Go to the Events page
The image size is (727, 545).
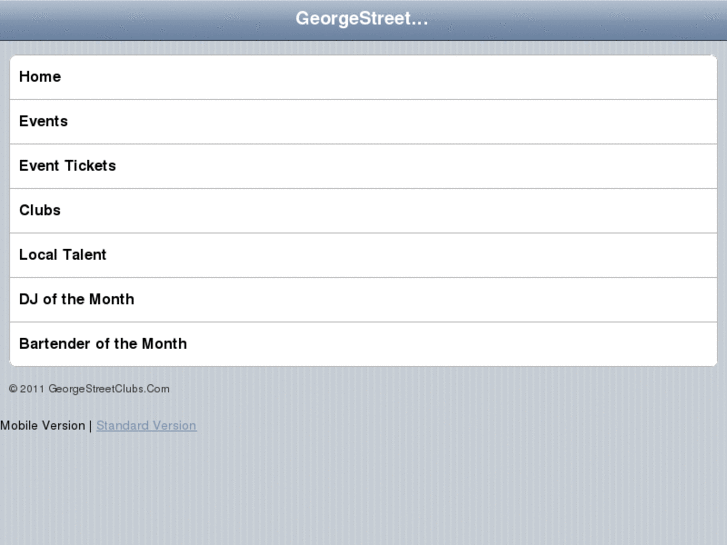tap(44, 121)
